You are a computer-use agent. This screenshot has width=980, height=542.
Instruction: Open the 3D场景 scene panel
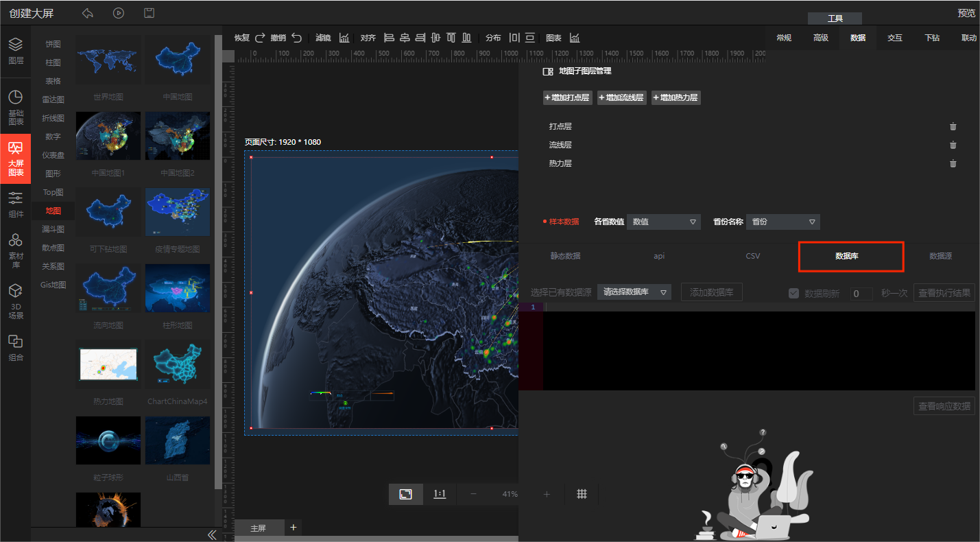15,301
